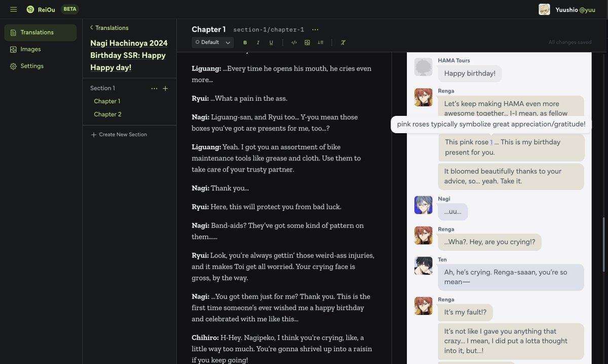Insert a numbered list
608x364 pixels.
click(x=320, y=43)
